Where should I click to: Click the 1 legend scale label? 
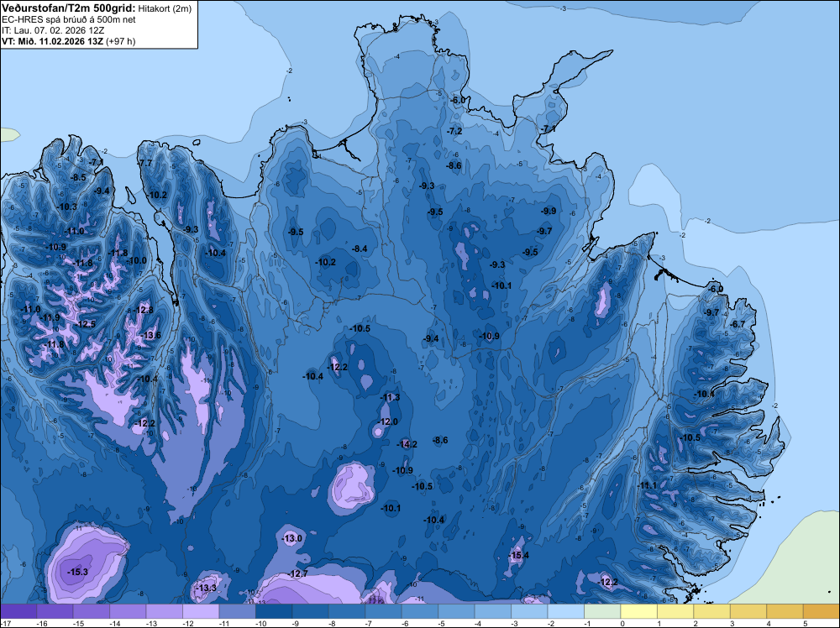659,623
